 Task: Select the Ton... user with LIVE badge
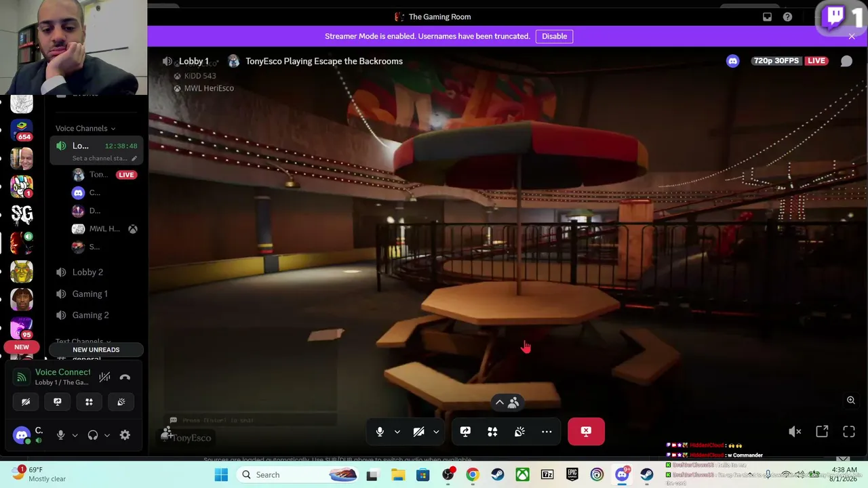(104, 175)
